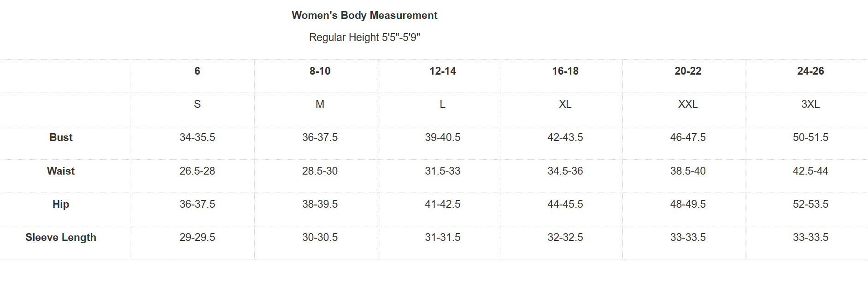Select bust value 46-47.5 cell

pyautogui.click(x=688, y=137)
